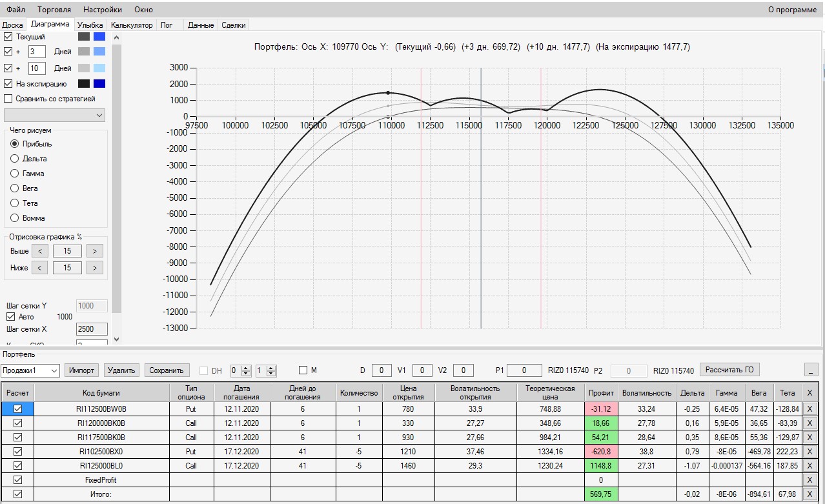This screenshot has height=504, width=825.
Task: Click the P1 input field
Action: [x=524, y=370]
